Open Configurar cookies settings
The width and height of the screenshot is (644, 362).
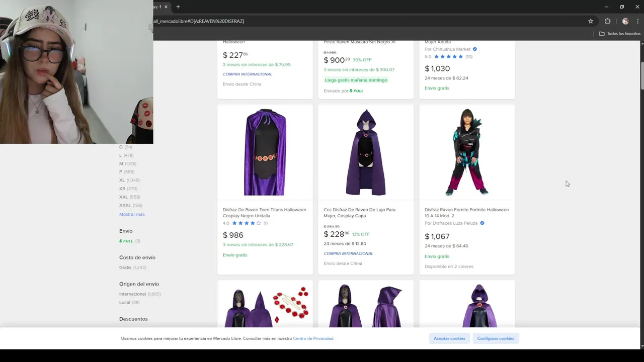[x=496, y=338]
